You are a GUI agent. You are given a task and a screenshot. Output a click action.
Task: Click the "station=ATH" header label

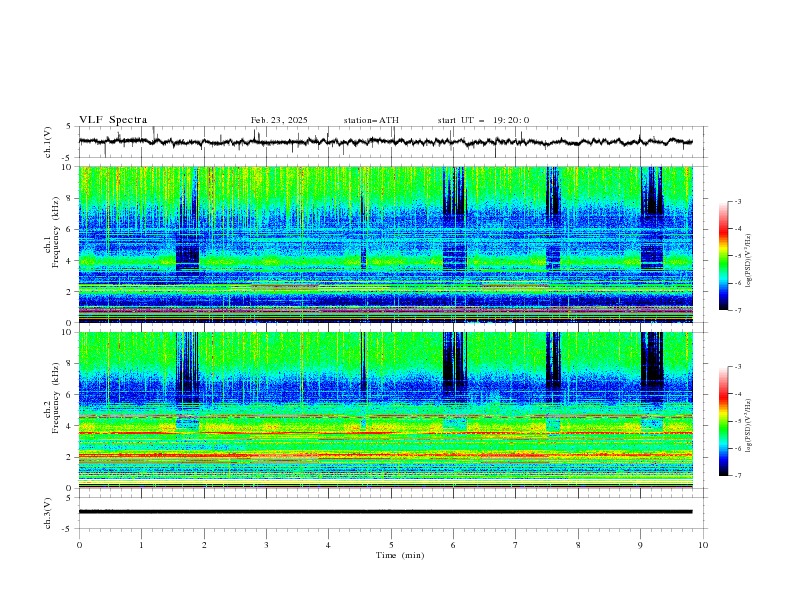click(x=371, y=120)
